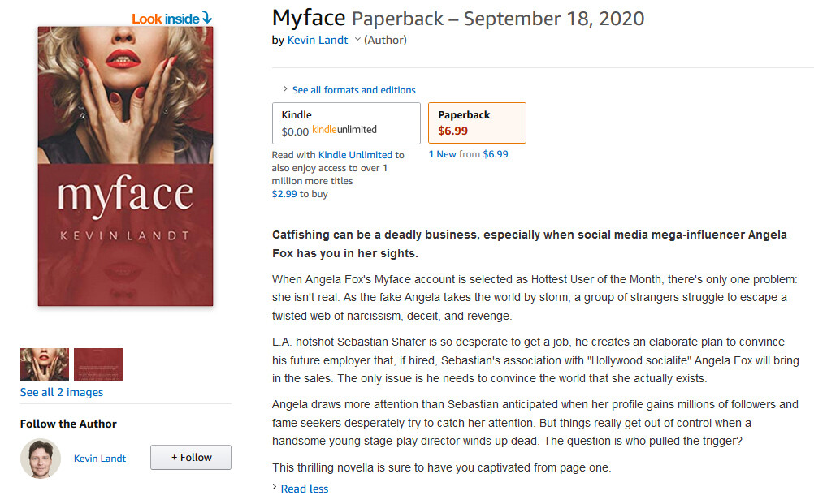
Task: Choose the Kindle format option
Action: click(346, 123)
